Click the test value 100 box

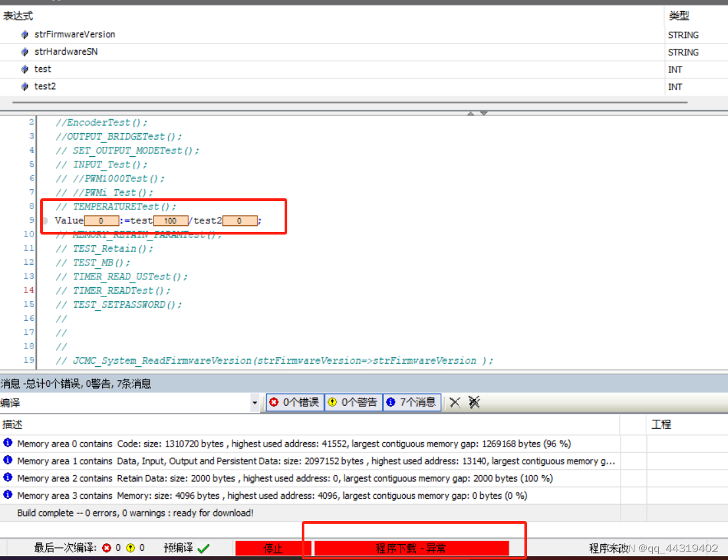click(x=171, y=221)
